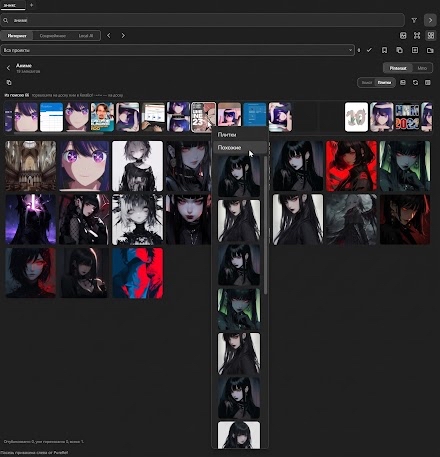Open the cathedral interior image
Image resolution: width=440 pixels, height=457 pixels.
click(31, 166)
